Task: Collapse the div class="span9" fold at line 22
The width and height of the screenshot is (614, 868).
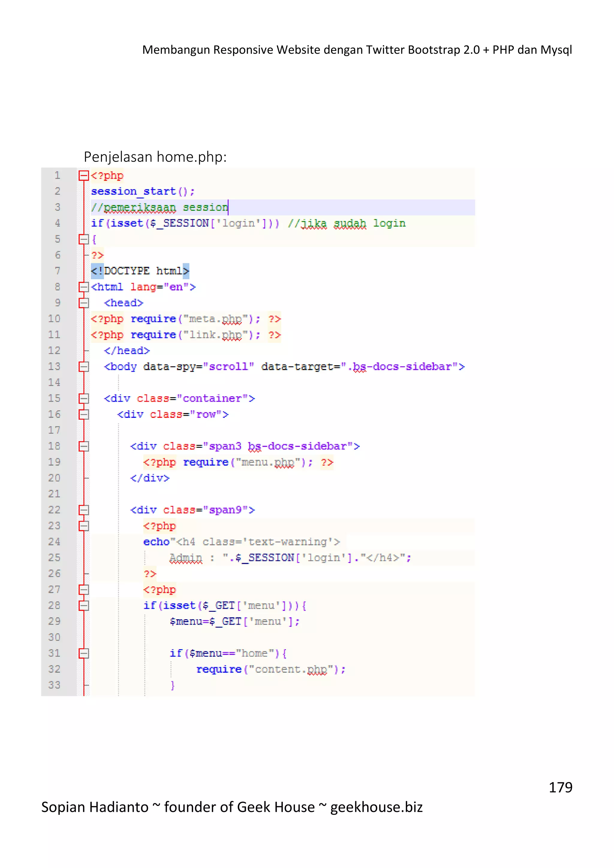Action: pyautogui.click(x=84, y=510)
